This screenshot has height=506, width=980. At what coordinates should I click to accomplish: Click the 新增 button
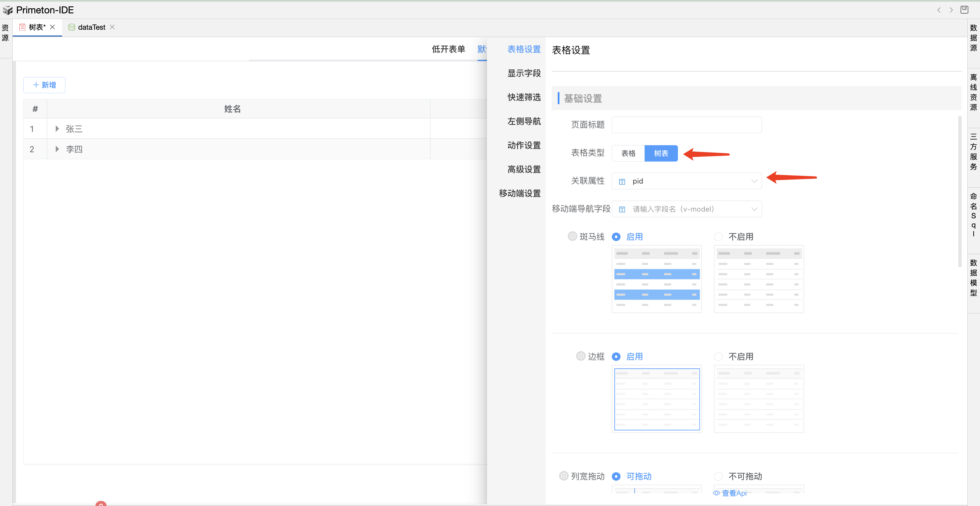[x=44, y=85]
